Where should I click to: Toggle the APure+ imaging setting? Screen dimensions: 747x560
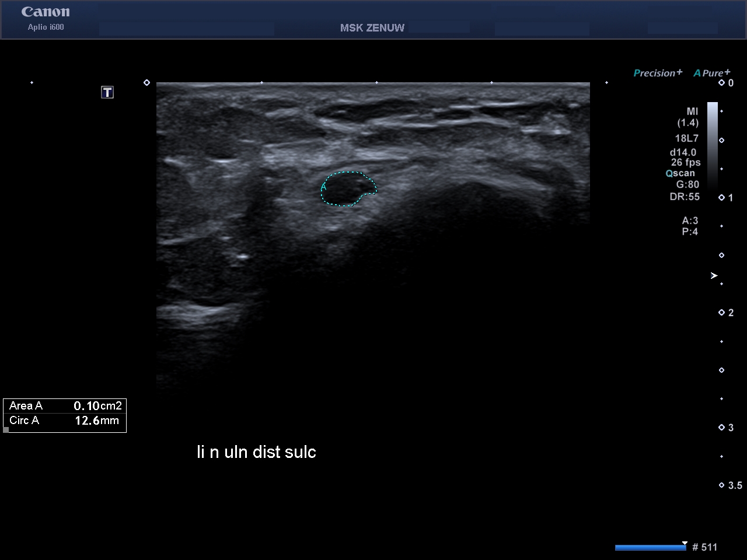pyautogui.click(x=711, y=73)
